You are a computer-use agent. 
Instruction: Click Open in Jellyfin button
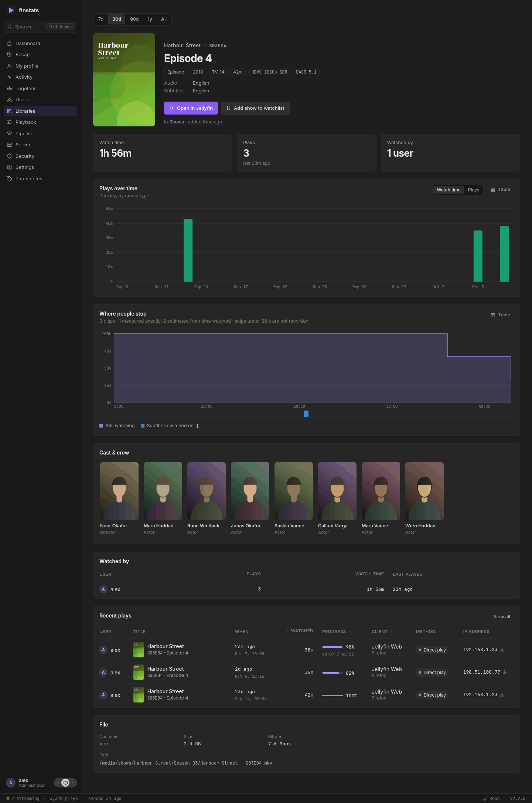click(x=191, y=108)
